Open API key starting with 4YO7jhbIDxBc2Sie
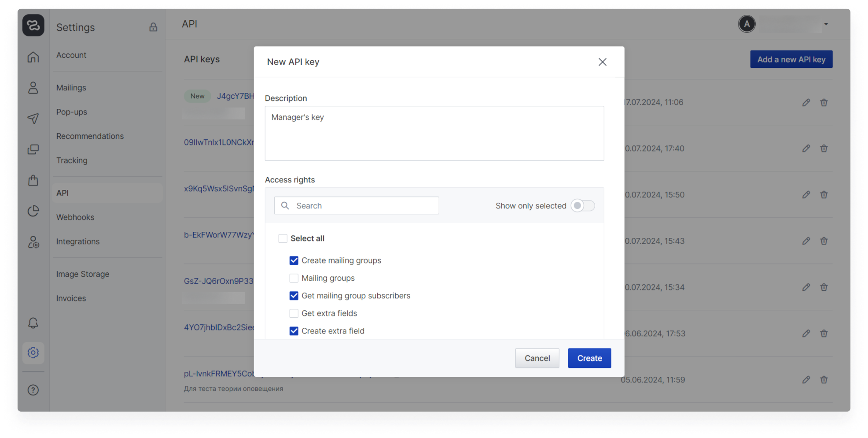 click(219, 327)
